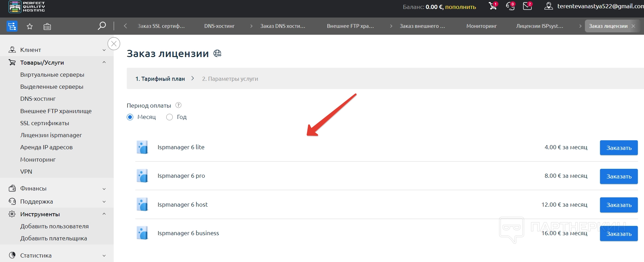Open Виртуальные серверы in sidebar

pyautogui.click(x=52, y=75)
